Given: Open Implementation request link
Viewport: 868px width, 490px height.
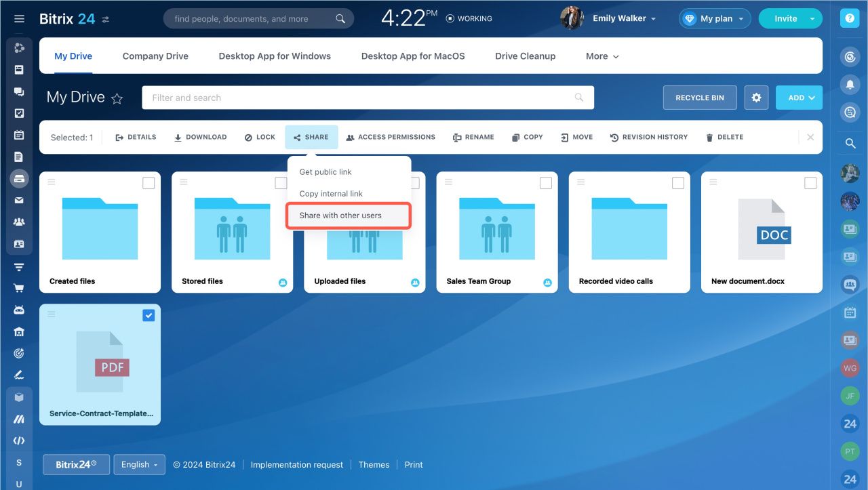Looking at the screenshot, I should click(296, 465).
